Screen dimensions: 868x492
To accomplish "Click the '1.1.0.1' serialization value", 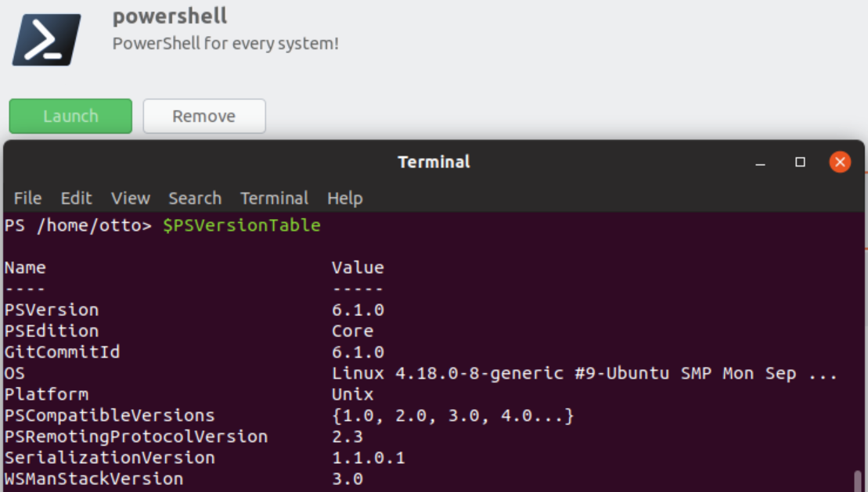I will pos(368,458).
